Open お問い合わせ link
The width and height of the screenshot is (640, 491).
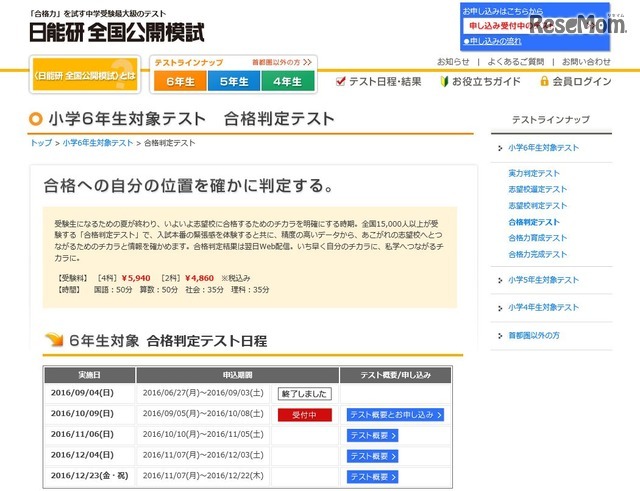pos(586,62)
